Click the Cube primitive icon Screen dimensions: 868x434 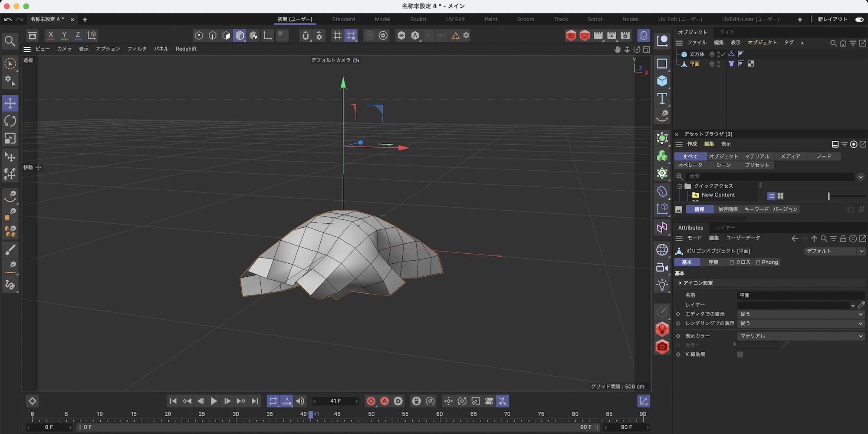click(x=662, y=81)
